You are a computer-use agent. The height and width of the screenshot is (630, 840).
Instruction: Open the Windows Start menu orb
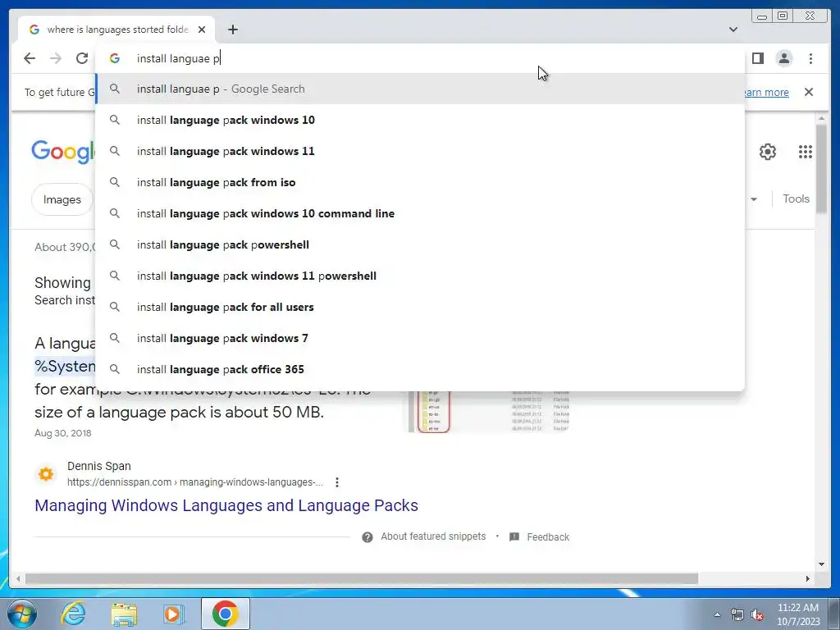(22, 614)
